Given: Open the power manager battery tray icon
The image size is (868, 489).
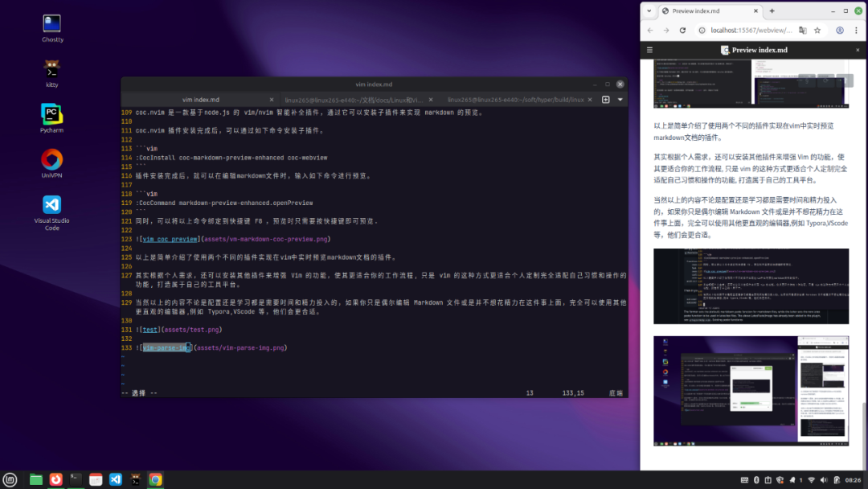Looking at the screenshot, I should pyautogui.click(x=837, y=480).
